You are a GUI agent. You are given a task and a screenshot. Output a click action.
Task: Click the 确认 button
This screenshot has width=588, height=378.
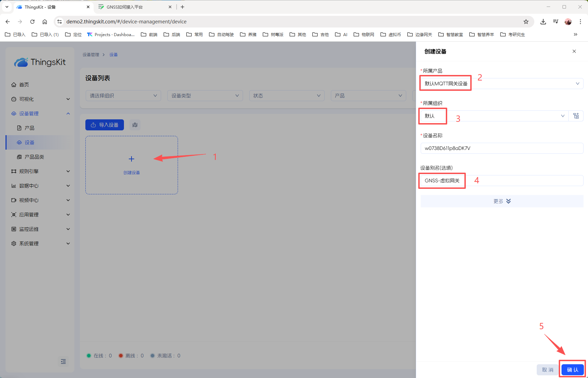click(573, 370)
